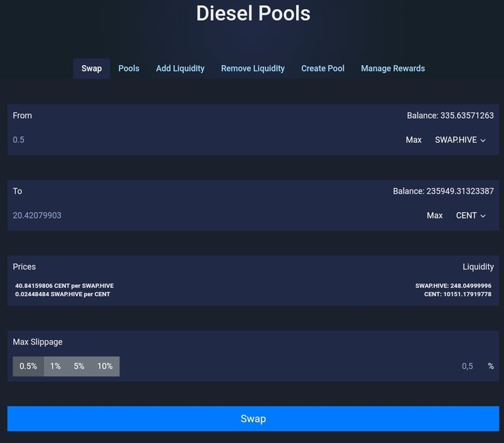Click Max in the To section

(x=434, y=215)
